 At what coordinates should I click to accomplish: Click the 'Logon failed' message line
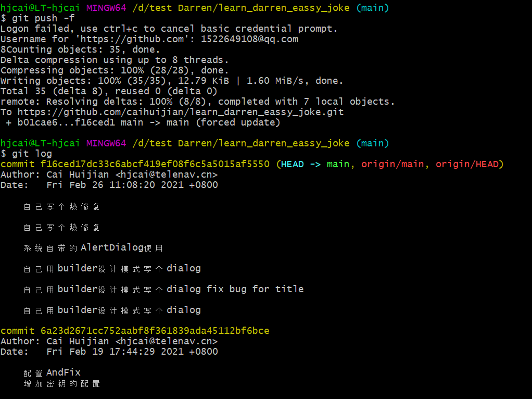(169, 29)
